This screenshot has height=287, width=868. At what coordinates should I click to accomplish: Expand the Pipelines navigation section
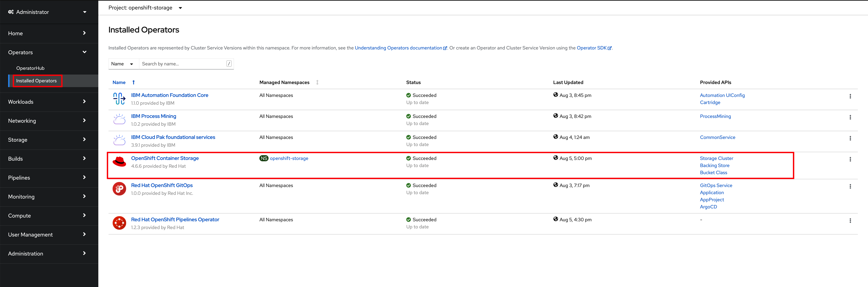click(x=49, y=178)
